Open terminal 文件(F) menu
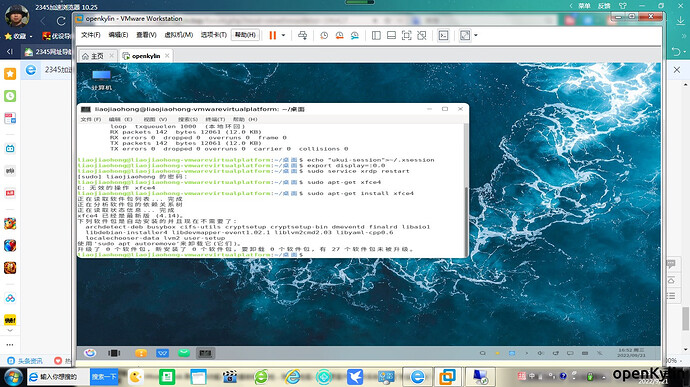This screenshot has height=387, width=690. coord(91,119)
